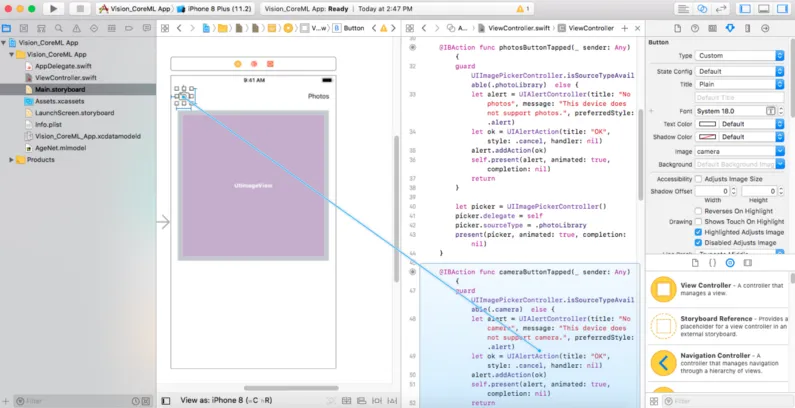Show the Media library
The width and height of the screenshot is (795, 408).
[747, 263]
